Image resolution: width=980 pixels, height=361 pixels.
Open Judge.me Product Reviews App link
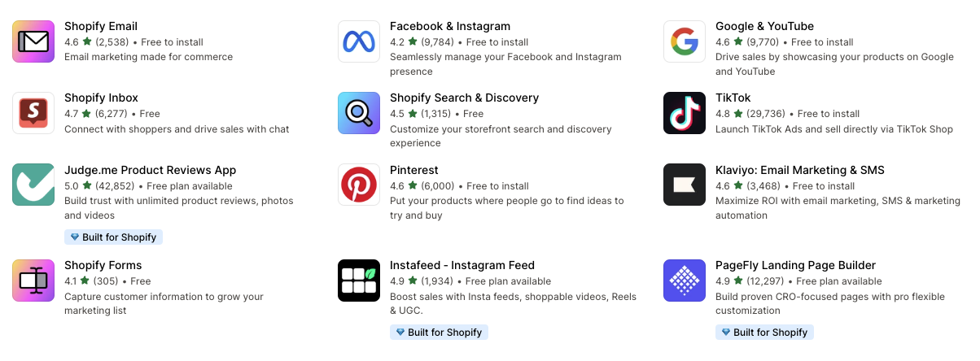click(151, 170)
